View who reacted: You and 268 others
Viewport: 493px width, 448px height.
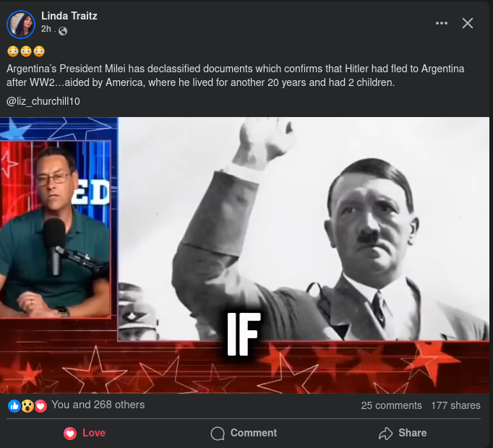pos(98,405)
